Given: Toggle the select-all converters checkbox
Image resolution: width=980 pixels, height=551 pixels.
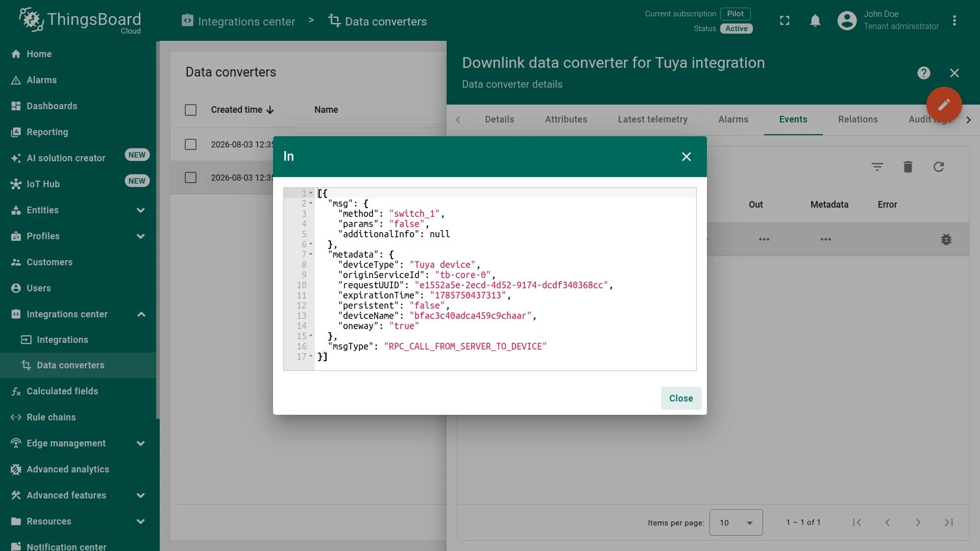Looking at the screenshot, I should (x=190, y=110).
